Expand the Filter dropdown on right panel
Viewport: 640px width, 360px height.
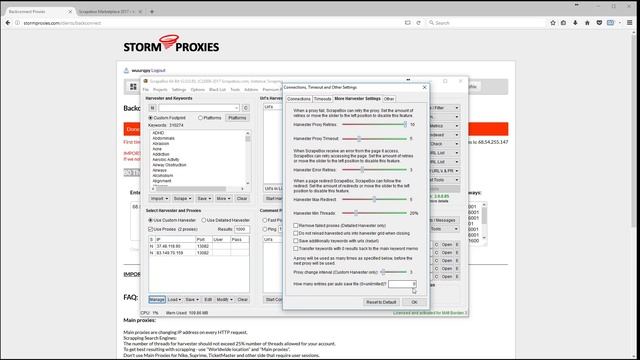click(457, 108)
